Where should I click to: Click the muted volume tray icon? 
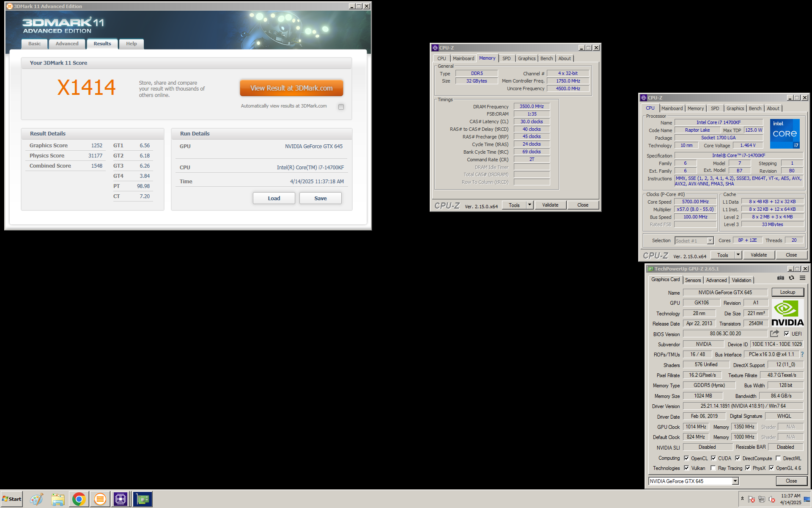tap(772, 500)
